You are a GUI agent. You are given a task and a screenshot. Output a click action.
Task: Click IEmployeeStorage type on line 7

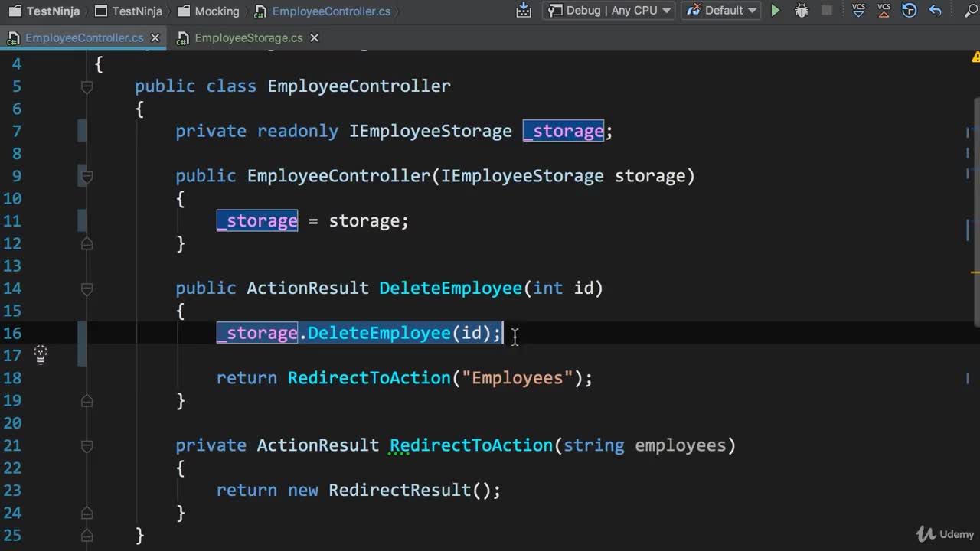pyautogui.click(x=430, y=131)
